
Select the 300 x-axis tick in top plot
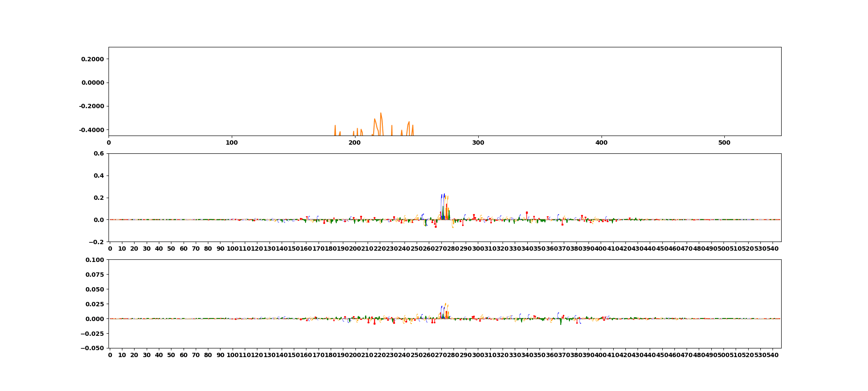click(x=478, y=142)
